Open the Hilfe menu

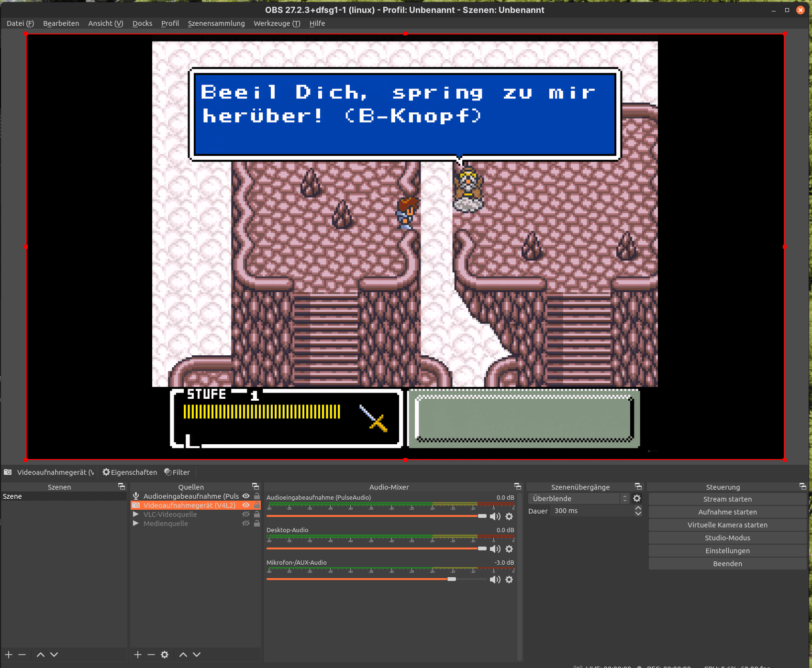click(x=317, y=23)
